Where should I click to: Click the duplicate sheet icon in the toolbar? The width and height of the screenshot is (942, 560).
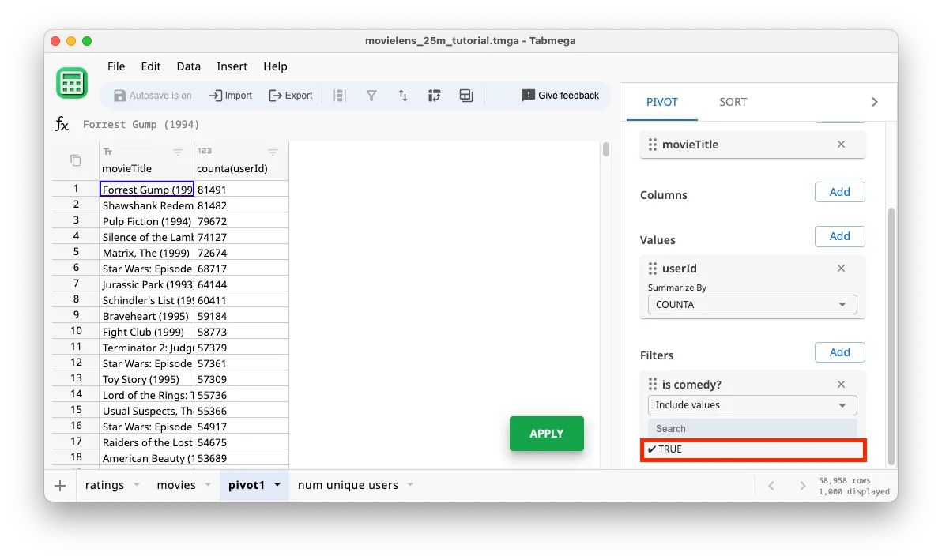click(x=465, y=95)
